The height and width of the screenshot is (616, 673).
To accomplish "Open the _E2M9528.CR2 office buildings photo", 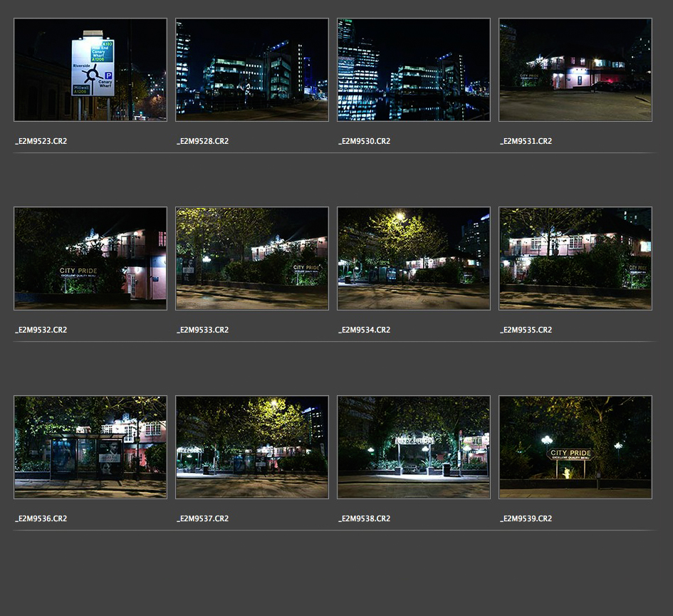I will click(252, 70).
